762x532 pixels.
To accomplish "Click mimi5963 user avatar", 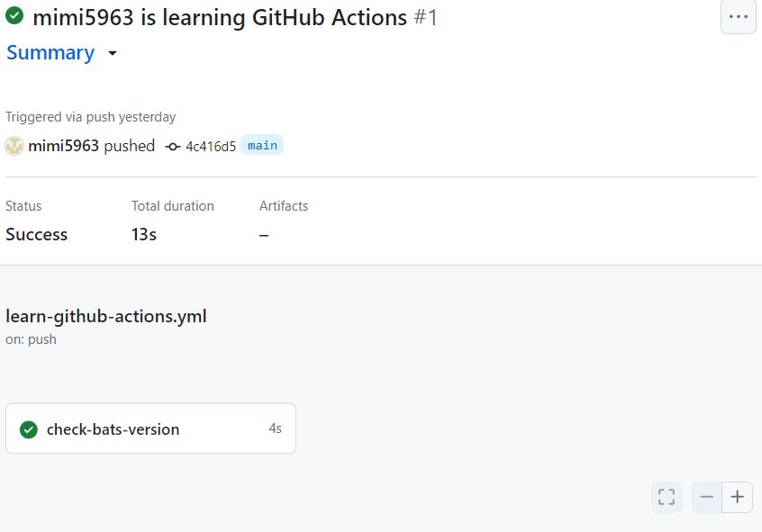I will click(x=14, y=146).
